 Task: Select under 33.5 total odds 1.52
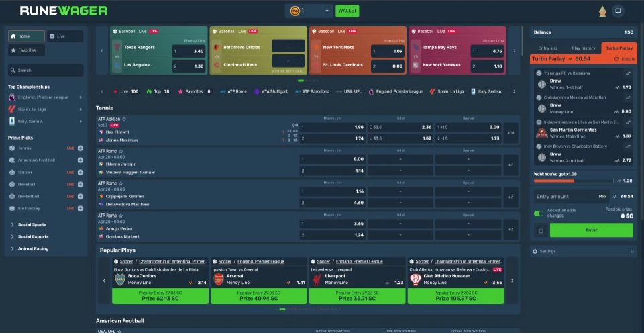click(400, 138)
